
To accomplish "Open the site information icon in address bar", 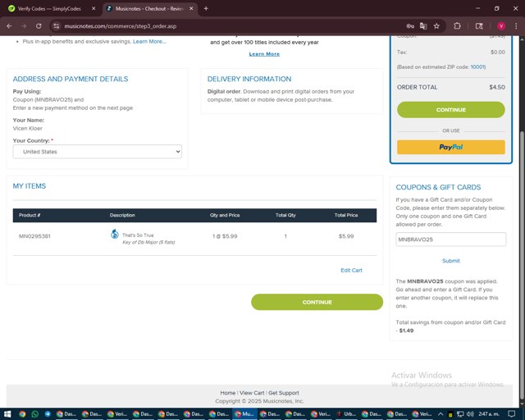I will coord(57,26).
